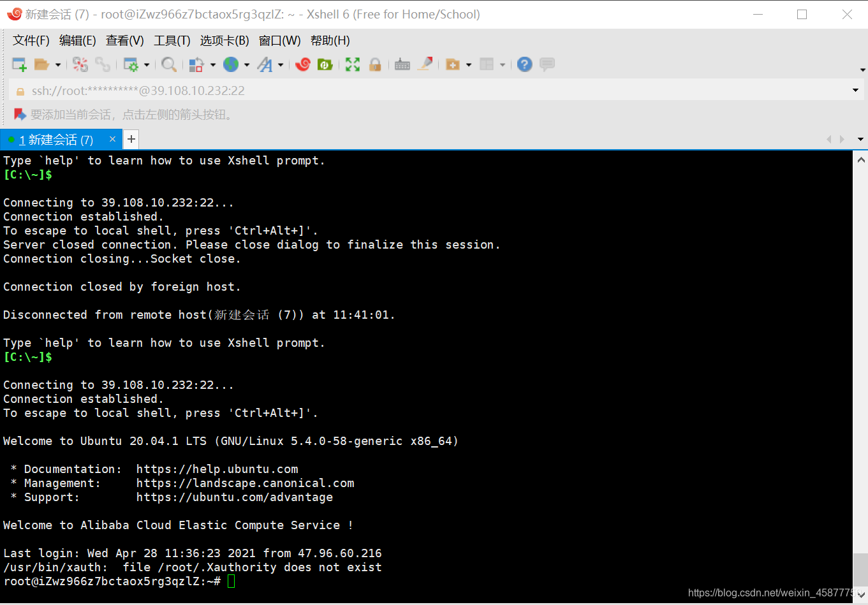Click the https://help.ubuntu.com link text
This screenshot has height=605, width=868.
tap(217, 469)
